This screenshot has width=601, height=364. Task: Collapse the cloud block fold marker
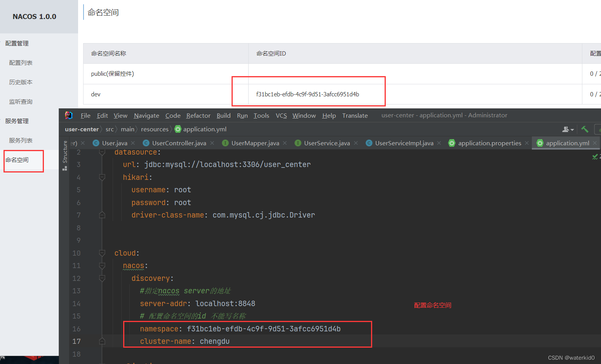coord(102,253)
